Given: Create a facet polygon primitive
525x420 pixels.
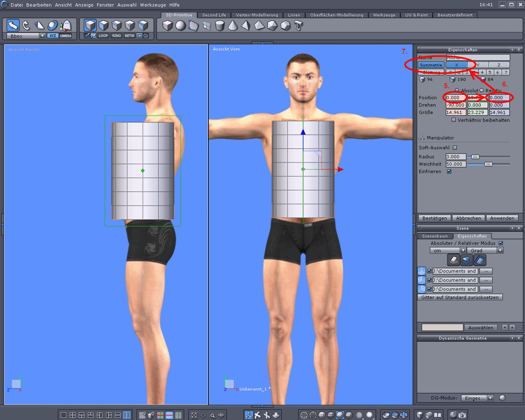Looking at the screenshot, I should click(194, 26).
